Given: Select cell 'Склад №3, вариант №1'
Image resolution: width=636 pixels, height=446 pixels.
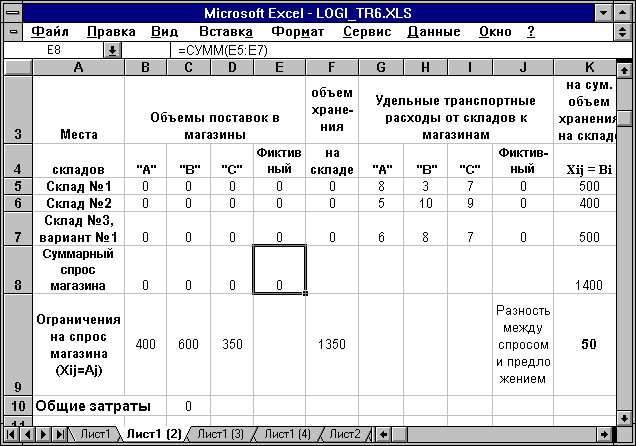Looking at the screenshot, I should tap(79, 228).
